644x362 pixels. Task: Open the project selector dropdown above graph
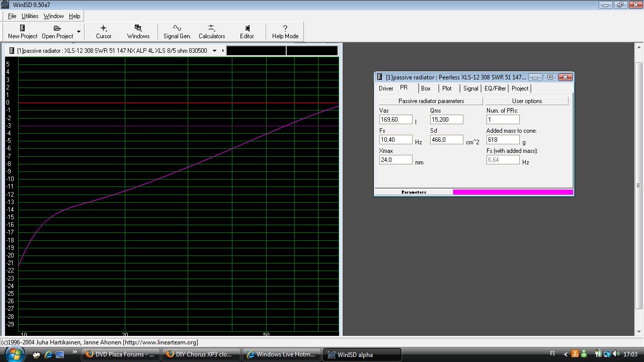click(x=214, y=51)
